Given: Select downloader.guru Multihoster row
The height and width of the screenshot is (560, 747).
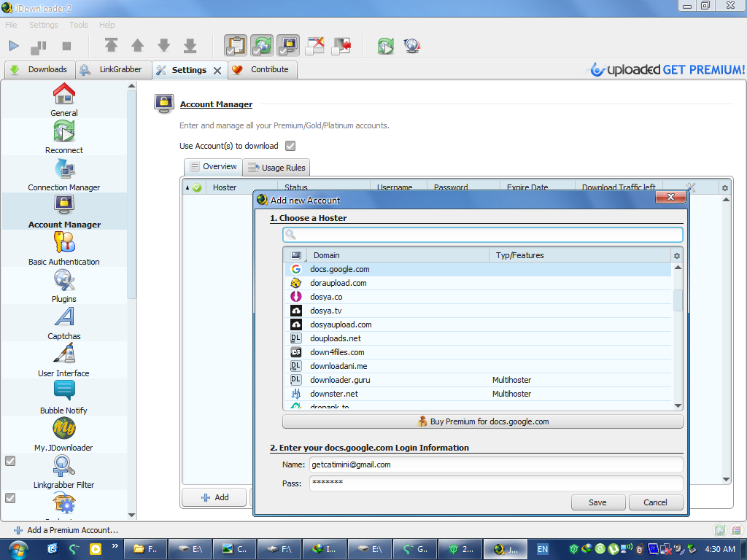Looking at the screenshot, I should [478, 379].
